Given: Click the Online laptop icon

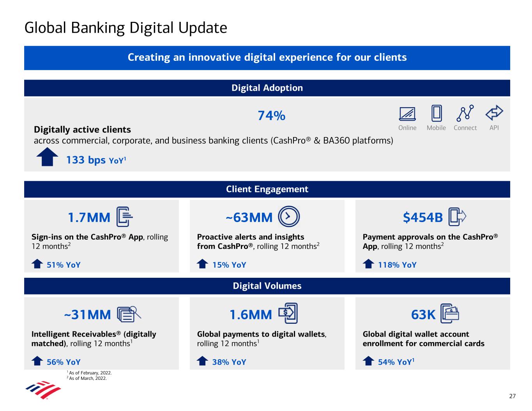Looking at the screenshot, I should [x=407, y=114].
